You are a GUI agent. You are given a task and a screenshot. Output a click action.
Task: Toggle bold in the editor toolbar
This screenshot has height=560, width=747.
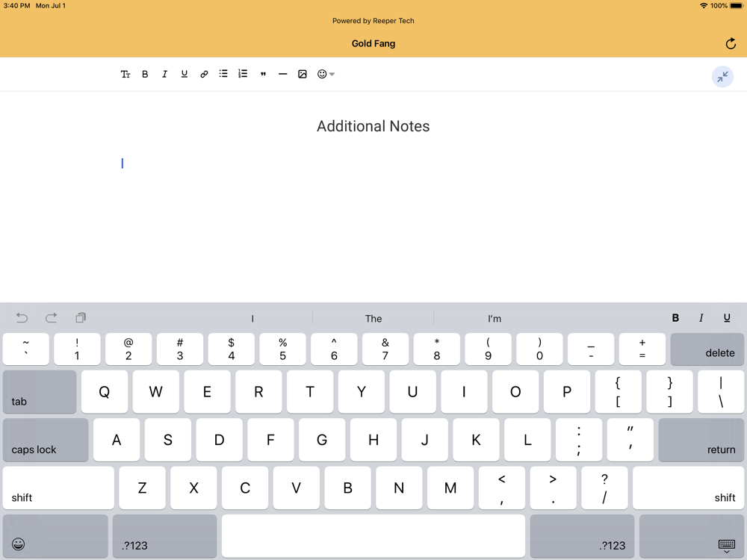[145, 74]
